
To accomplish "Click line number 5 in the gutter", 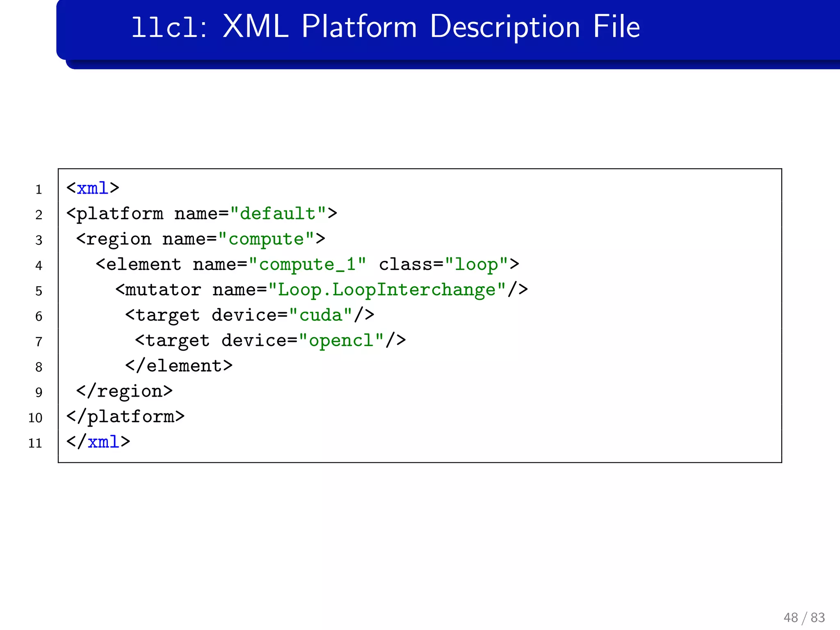I will (39, 291).
